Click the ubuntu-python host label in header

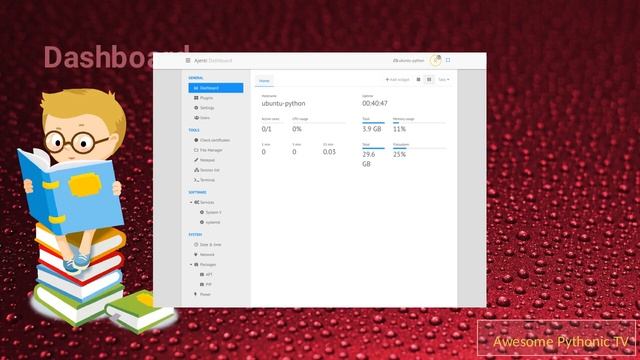tap(409, 60)
